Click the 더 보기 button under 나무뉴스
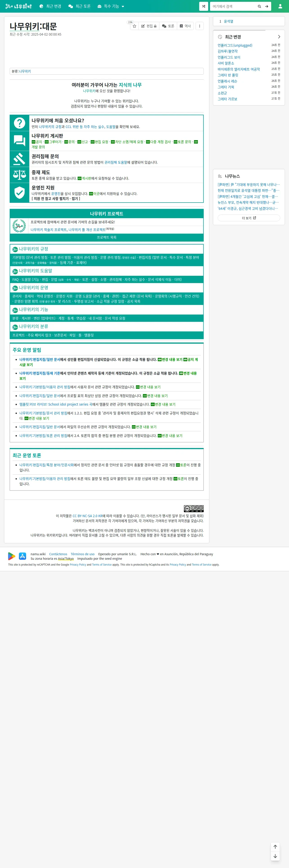 [249, 218]
